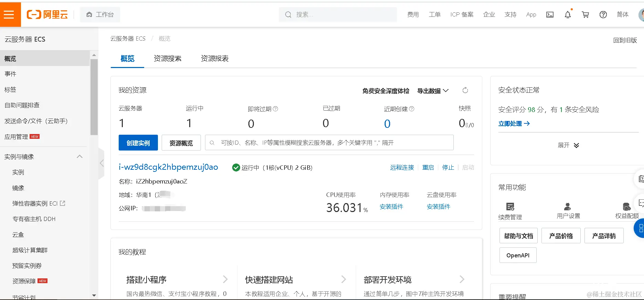The width and height of the screenshot is (644, 300).
Task: Click the 资源概览 button
Action: pos(181,143)
